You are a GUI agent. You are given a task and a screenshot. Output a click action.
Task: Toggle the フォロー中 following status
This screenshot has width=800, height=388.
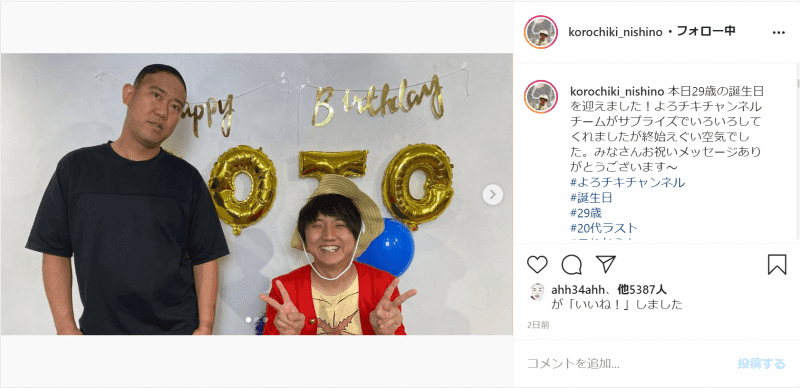706,31
